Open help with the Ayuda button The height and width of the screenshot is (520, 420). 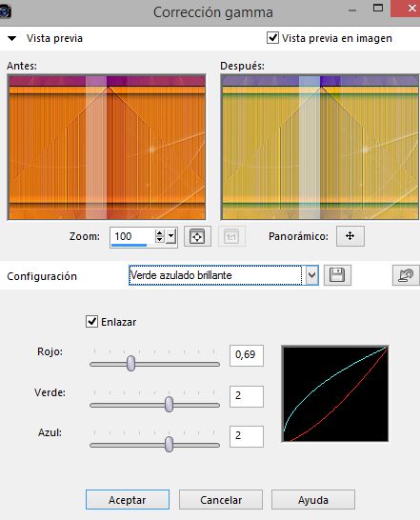click(313, 499)
